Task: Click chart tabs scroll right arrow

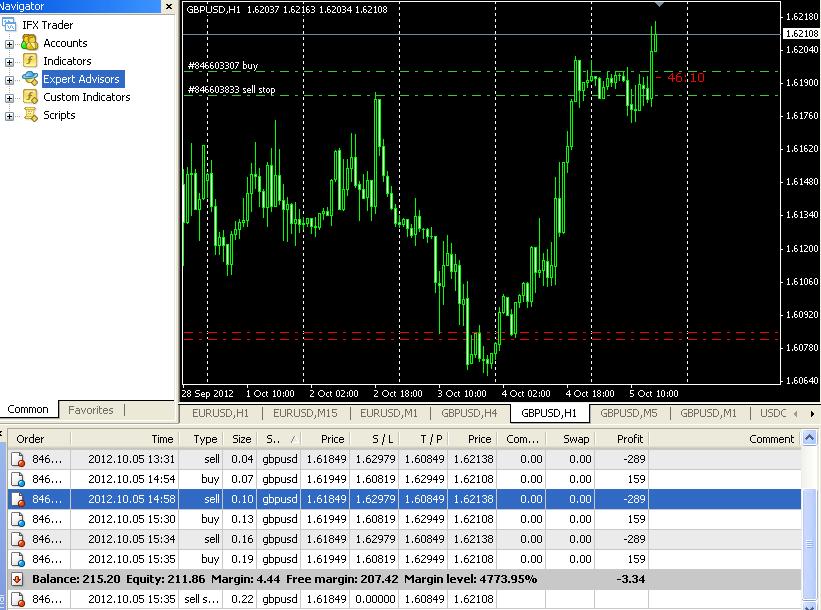Action: (812, 414)
